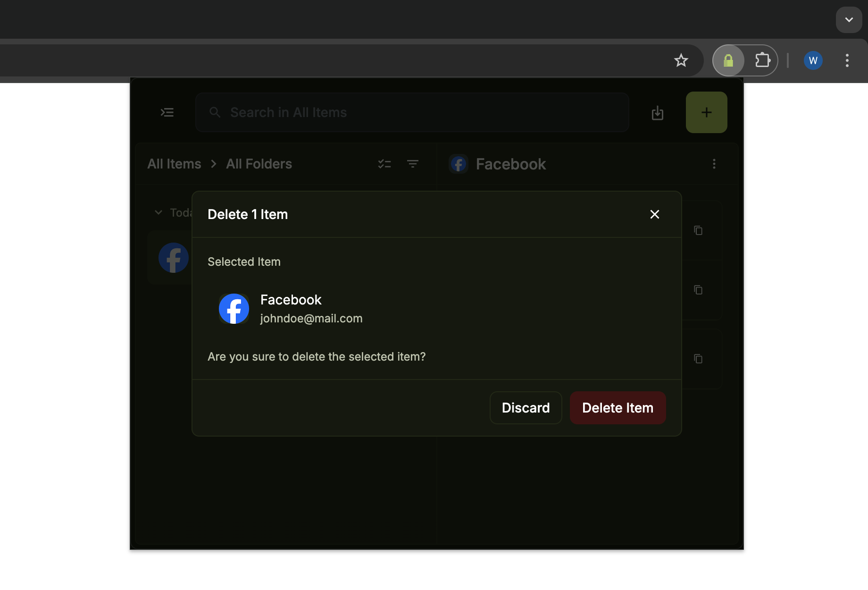Click the green plus add item button
Screen dimensions: 868x590
706,112
